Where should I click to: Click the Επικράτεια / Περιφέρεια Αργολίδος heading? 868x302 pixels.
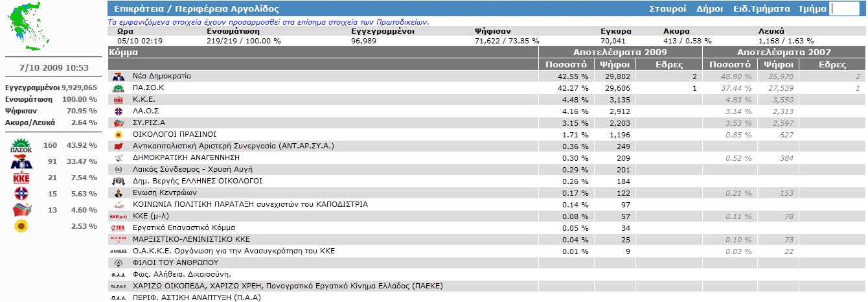coord(196,9)
